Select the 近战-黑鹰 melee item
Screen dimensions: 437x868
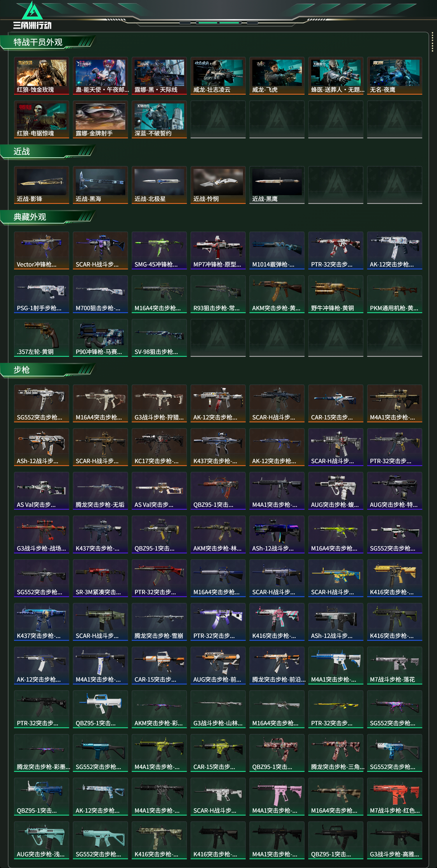tap(277, 185)
